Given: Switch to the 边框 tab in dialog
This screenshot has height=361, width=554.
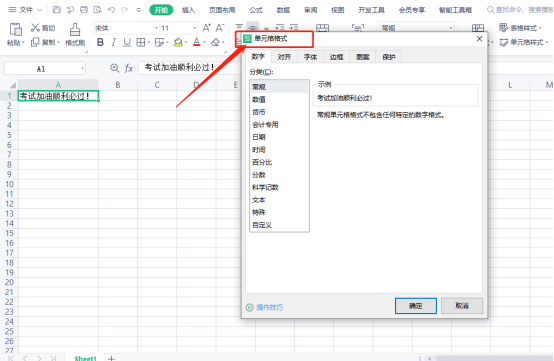Looking at the screenshot, I should pos(336,57).
